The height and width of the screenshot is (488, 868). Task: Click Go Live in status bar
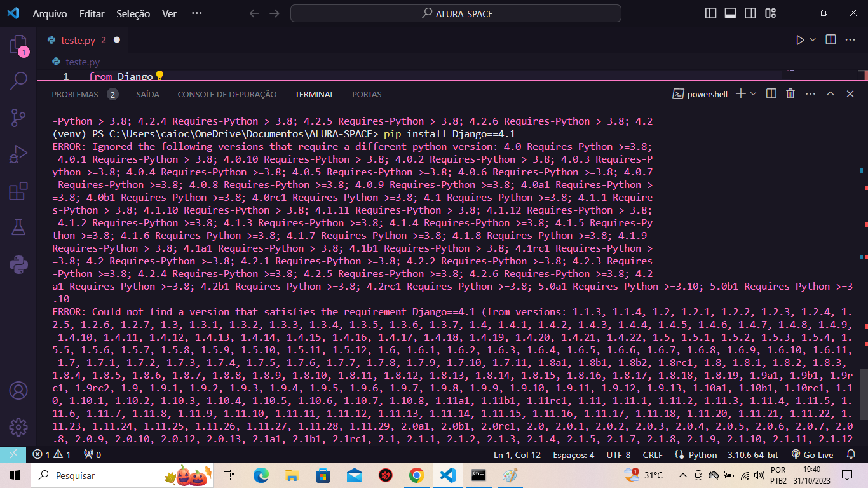tap(812, 455)
